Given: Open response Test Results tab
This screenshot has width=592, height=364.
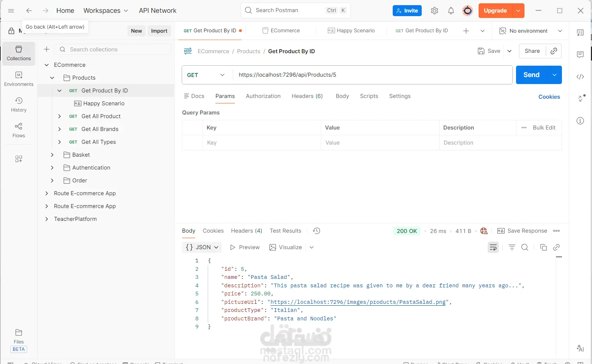Looking at the screenshot, I should pyautogui.click(x=286, y=231).
